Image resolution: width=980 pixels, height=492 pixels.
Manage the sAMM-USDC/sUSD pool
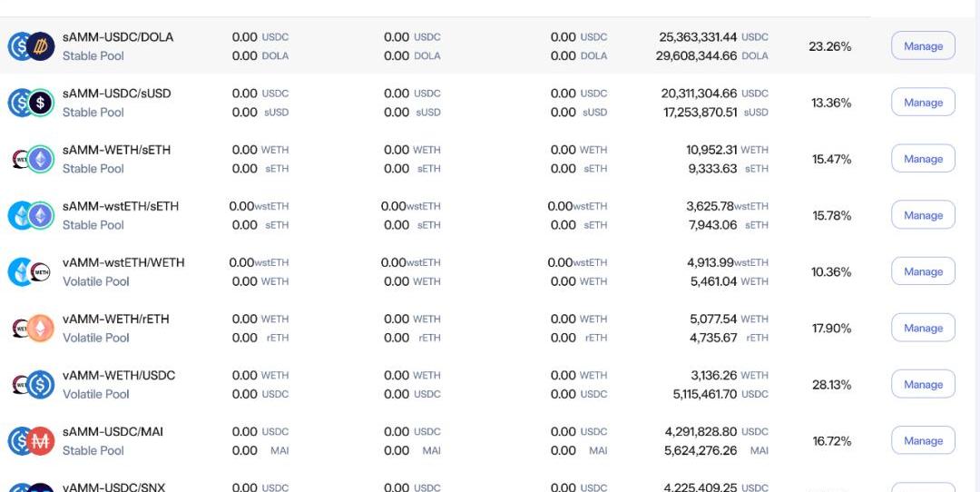(923, 103)
